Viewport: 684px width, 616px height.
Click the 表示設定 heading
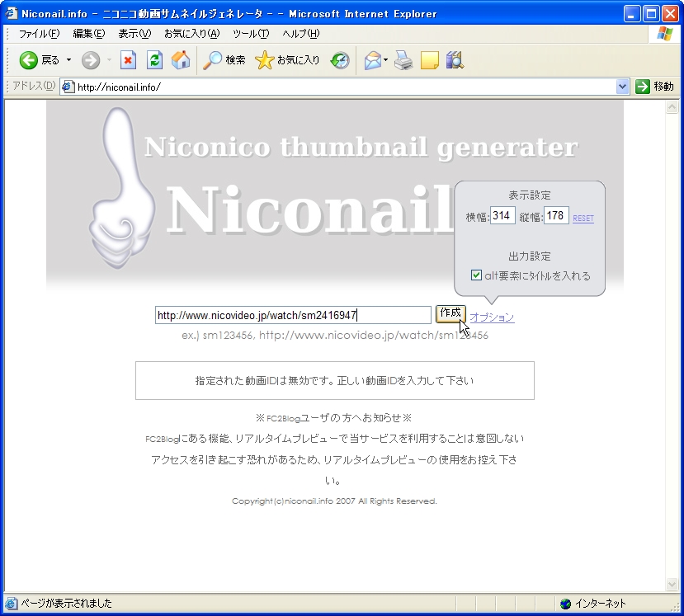530,195
